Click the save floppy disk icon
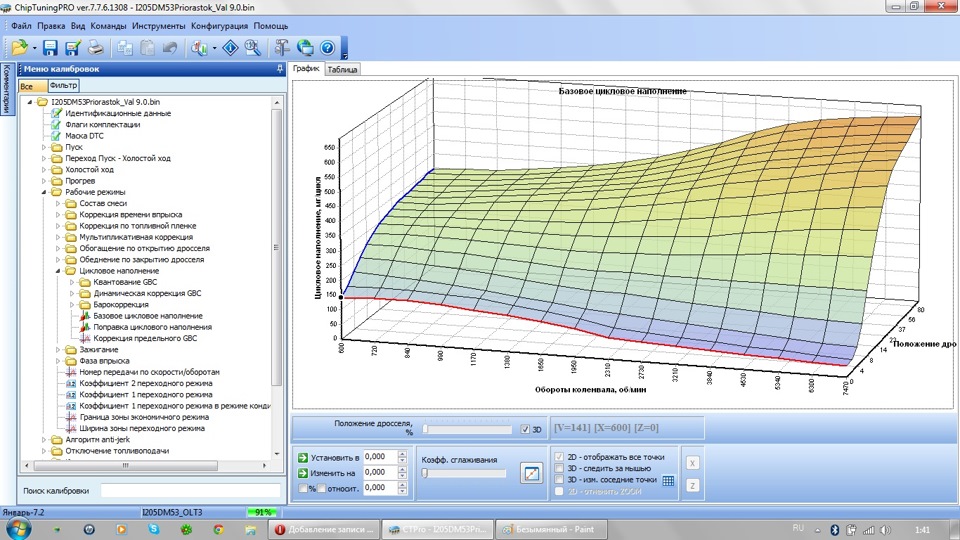 51,47
